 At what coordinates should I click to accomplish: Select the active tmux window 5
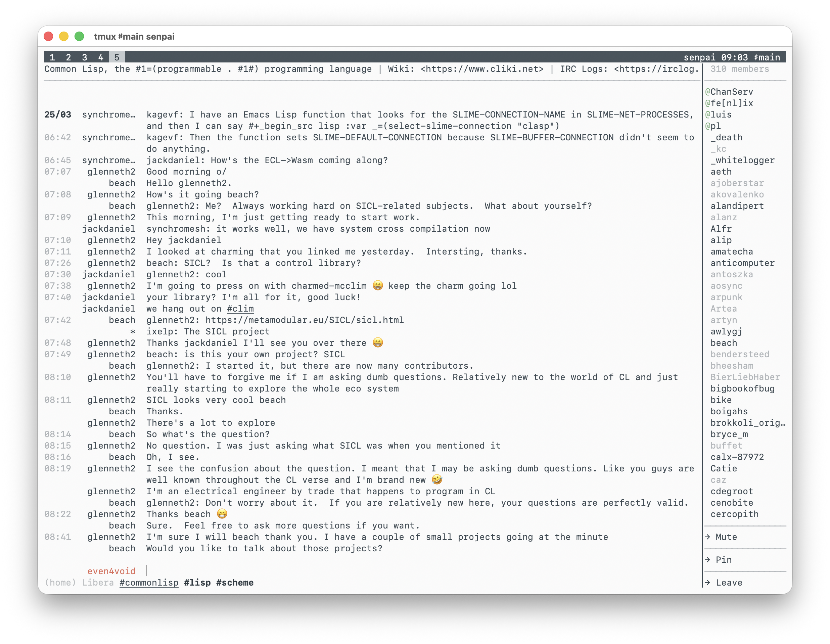[x=117, y=57]
